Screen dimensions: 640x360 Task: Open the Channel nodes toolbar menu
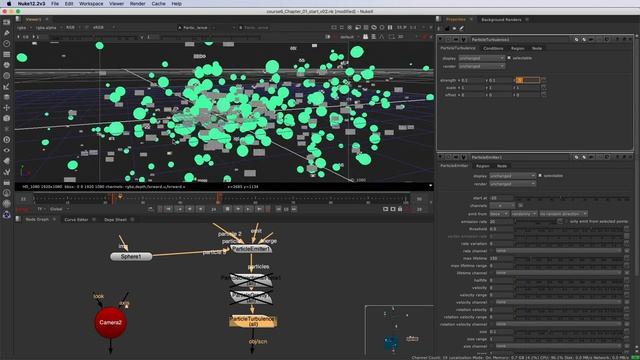(x=7, y=54)
